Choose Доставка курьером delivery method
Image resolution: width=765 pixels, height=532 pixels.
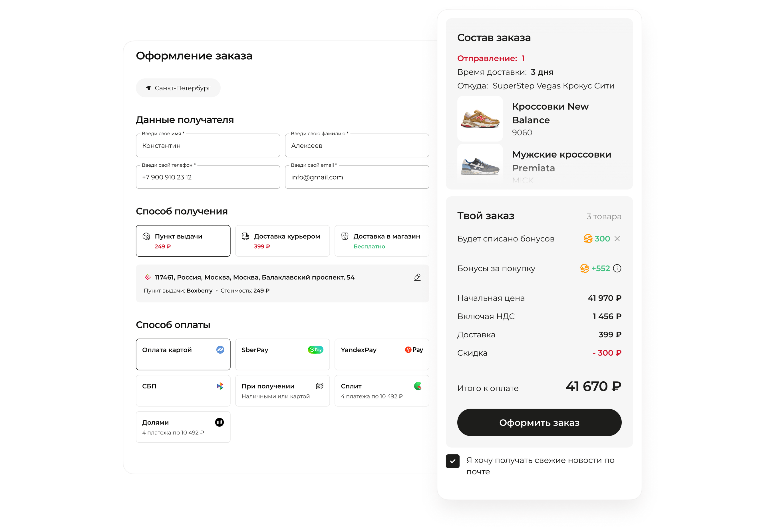coord(282,241)
